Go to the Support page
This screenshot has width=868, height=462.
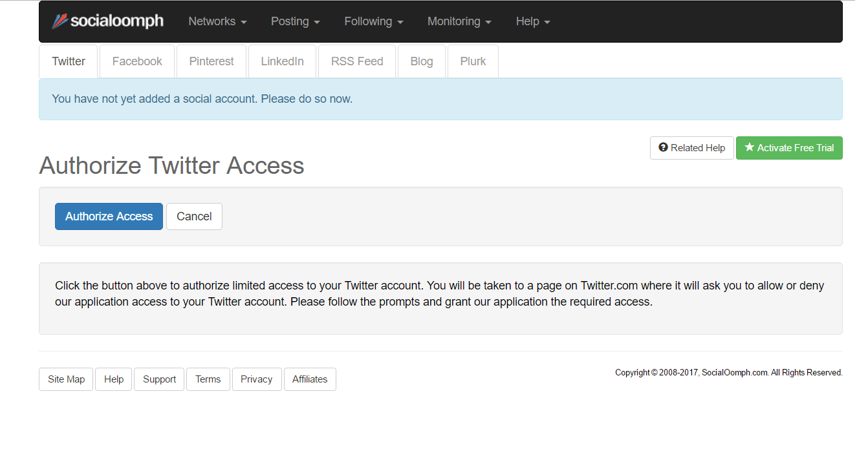pyautogui.click(x=159, y=379)
